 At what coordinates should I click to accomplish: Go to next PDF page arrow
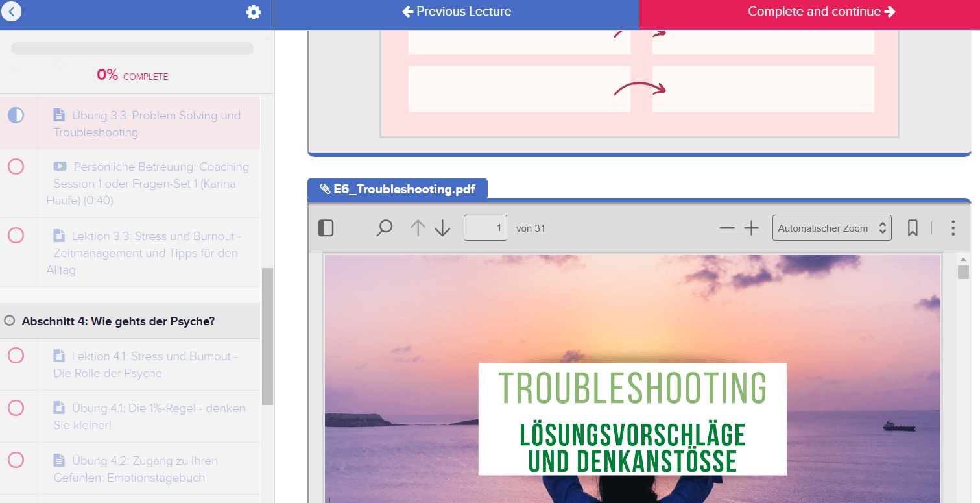coord(442,228)
